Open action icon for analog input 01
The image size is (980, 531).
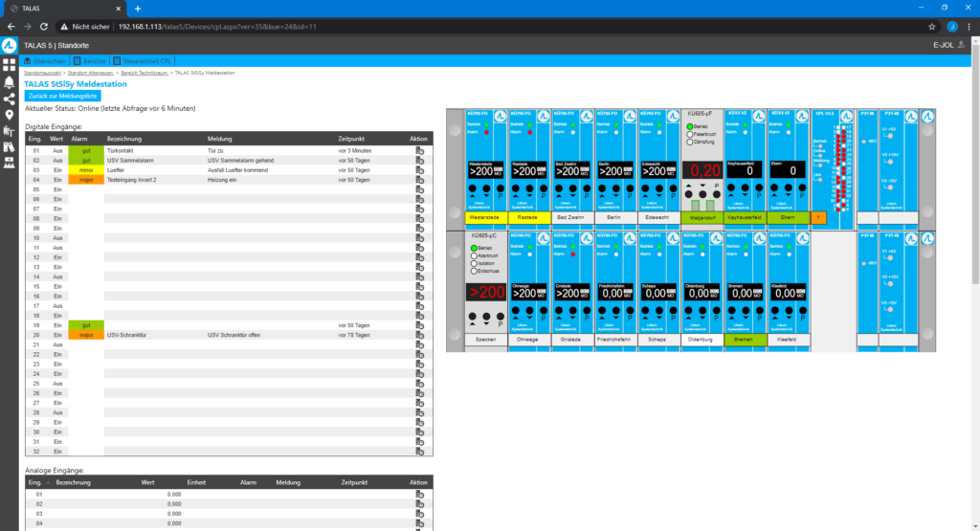(x=419, y=494)
